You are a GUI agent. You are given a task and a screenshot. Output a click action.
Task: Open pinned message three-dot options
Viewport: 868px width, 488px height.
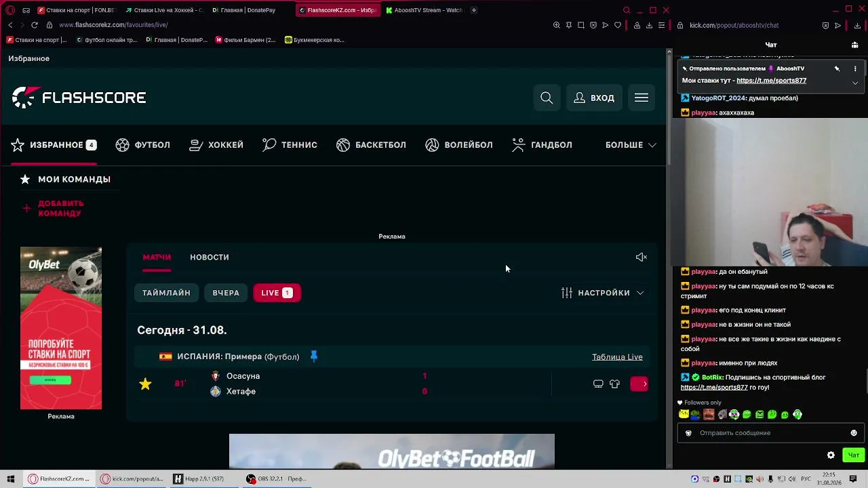(x=855, y=68)
